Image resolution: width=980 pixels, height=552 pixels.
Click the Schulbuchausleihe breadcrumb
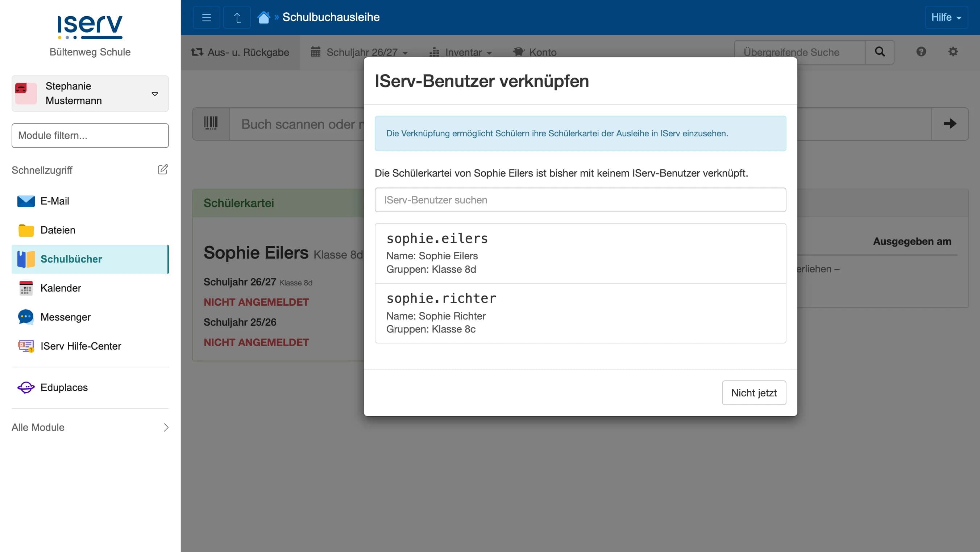click(331, 17)
